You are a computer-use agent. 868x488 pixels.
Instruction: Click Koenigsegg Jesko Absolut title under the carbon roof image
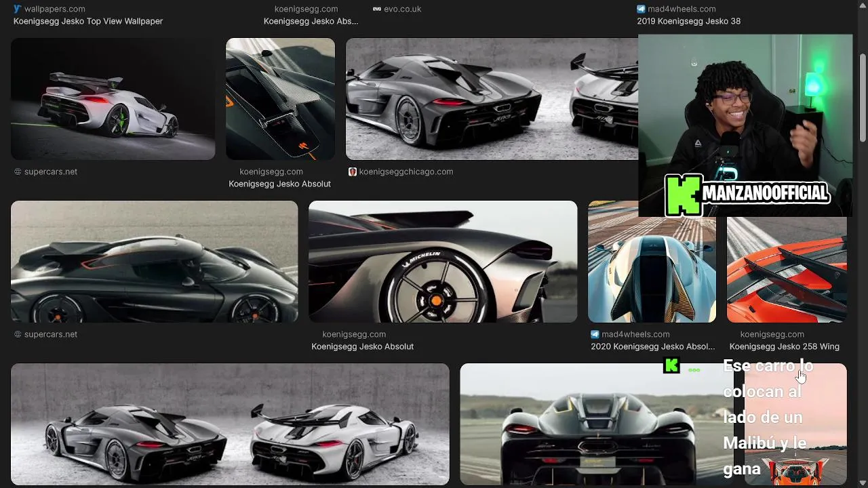[279, 184]
